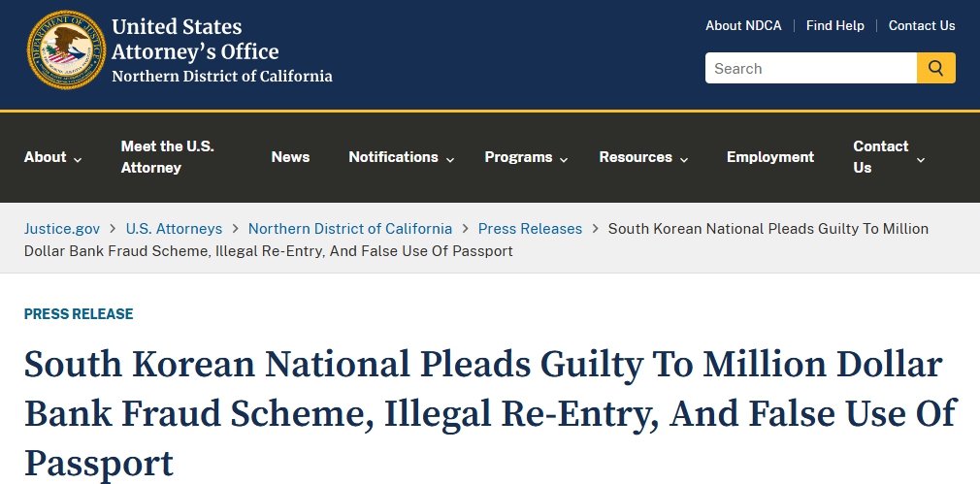Image resolution: width=980 pixels, height=484 pixels.
Task: Click the breadcrumb arrow after Justice.gov
Action: pos(113,229)
